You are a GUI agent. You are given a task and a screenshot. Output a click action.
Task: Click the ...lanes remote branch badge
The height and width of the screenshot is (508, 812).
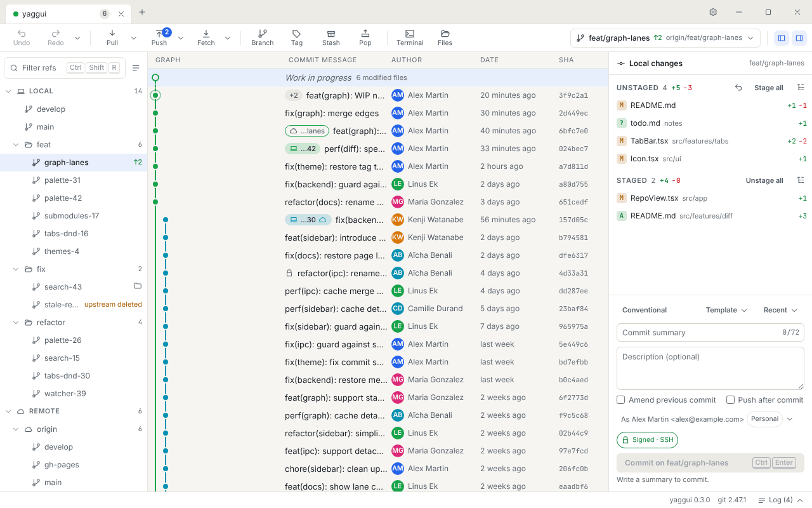pos(307,131)
